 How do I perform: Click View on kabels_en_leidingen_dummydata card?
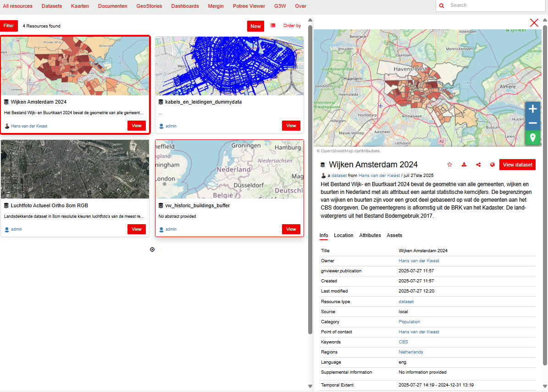click(291, 126)
